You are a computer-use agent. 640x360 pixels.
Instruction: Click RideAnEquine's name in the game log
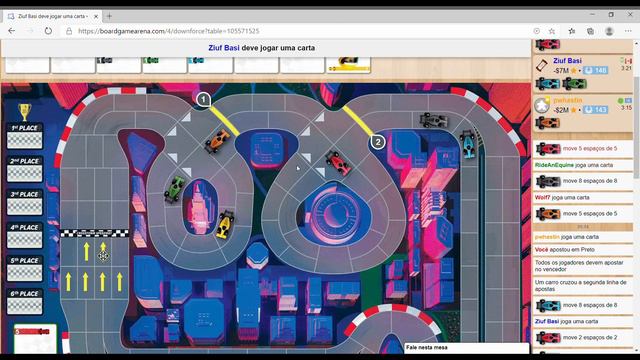(553, 165)
